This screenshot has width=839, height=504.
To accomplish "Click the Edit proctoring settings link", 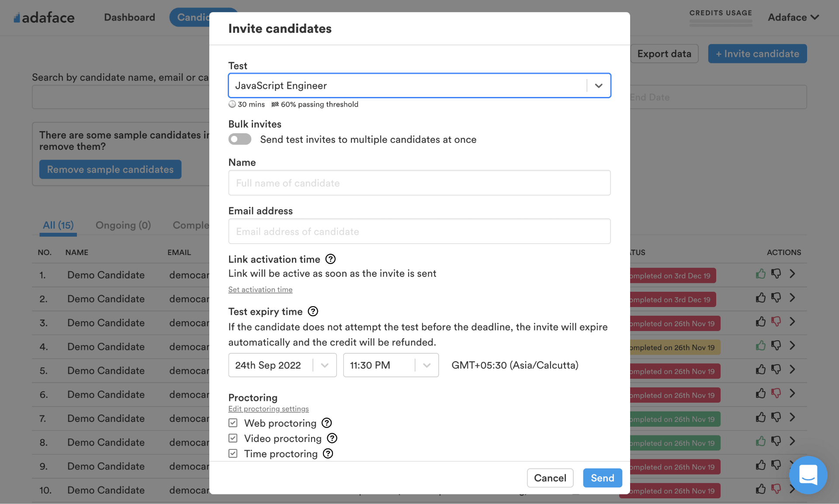I will (x=268, y=408).
